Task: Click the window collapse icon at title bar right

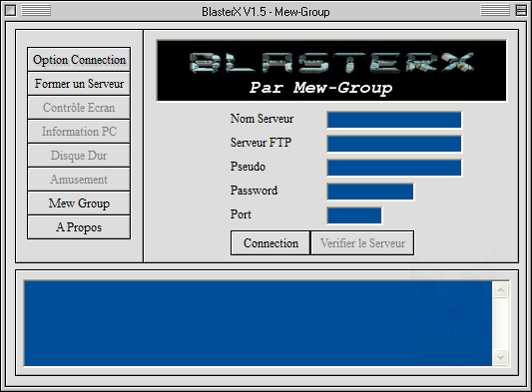Action: (x=521, y=11)
